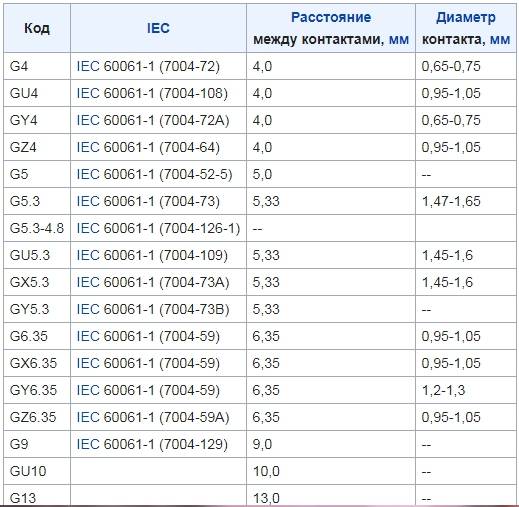Click the IEC link in the GY5.3 row

pos(88,309)
